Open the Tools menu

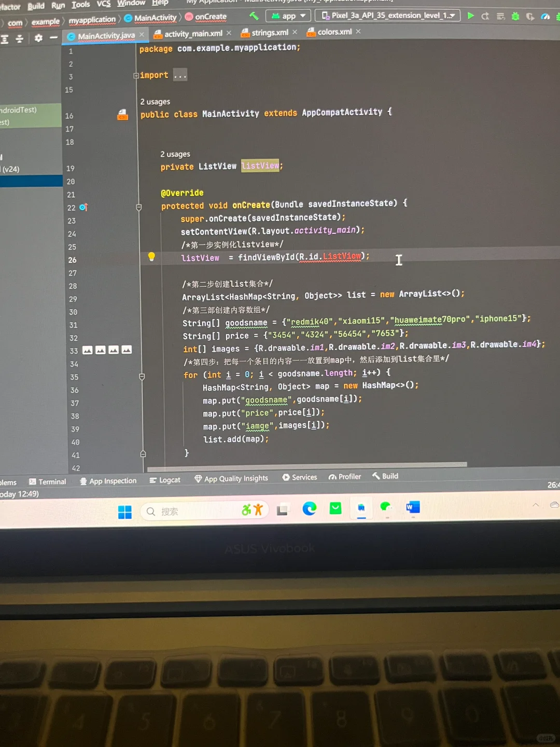81,5
